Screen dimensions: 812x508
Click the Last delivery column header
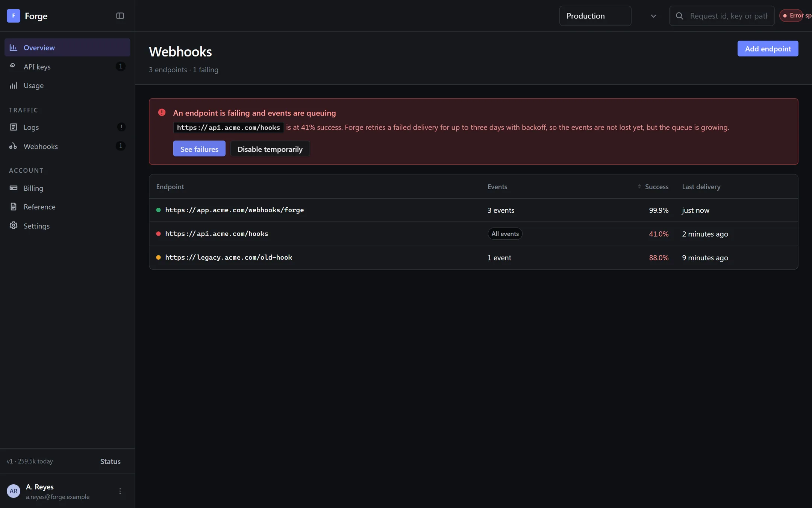[701, 187]
